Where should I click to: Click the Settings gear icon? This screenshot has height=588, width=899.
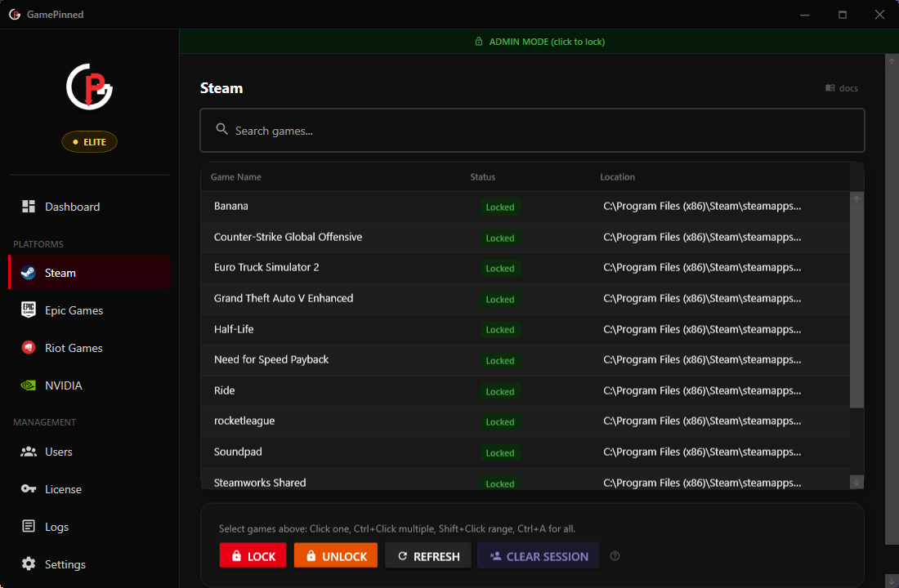(28, 564)
